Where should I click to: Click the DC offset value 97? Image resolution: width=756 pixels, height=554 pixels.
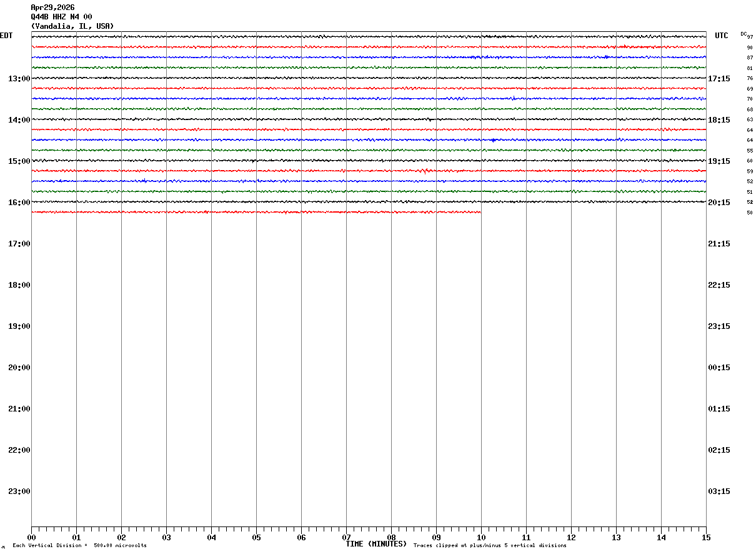click(750, 37)
